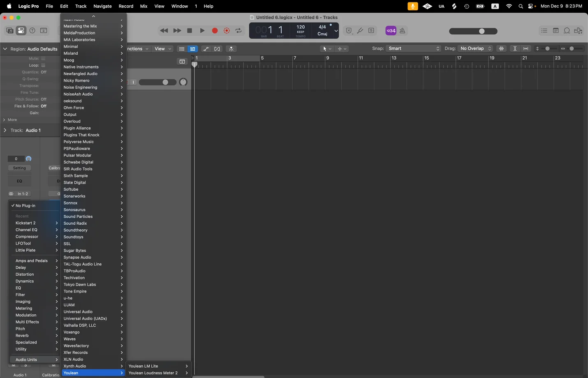Open the Snap Smart dropdown
The width and height of the screenshot is (588, 378).
tap(413, 48)
